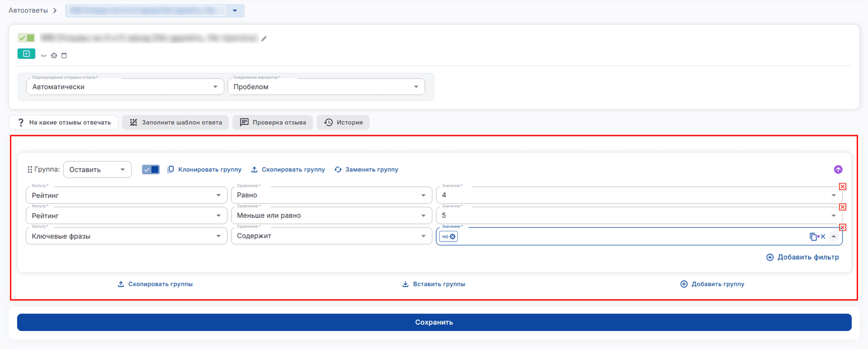Click the pencil edit icon beside the rule title
The width and height of the screenshot is (868, 349).
(x=263, y=39)
